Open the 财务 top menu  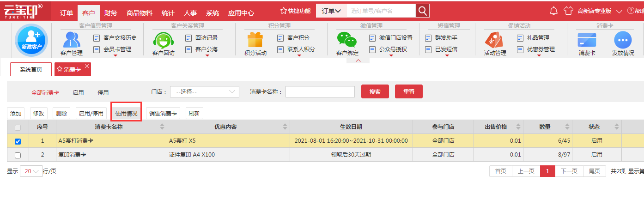111,12
